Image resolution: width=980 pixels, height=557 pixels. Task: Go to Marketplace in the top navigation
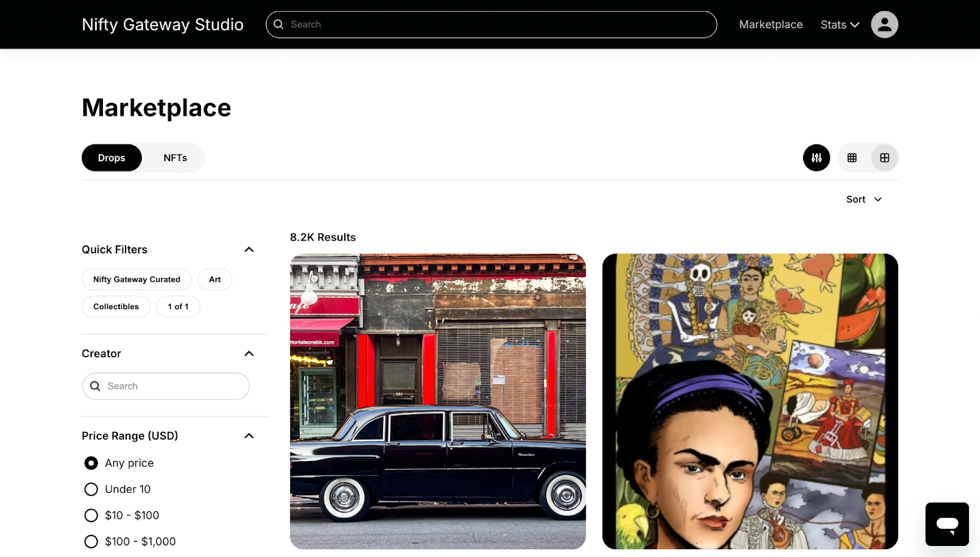[771, 24]
